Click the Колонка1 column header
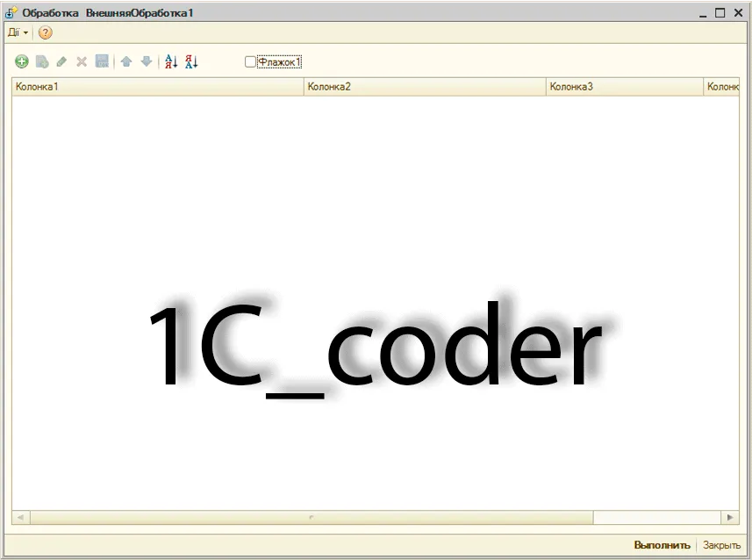This screenshot has width=752, height=560. pos(158,87)
